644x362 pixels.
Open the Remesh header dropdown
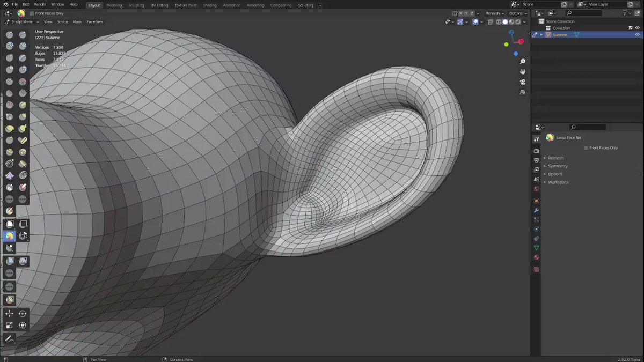point(494,13)
